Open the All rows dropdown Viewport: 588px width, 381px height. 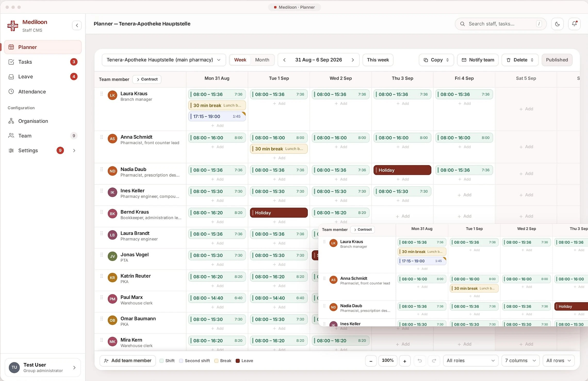[559, 361]
